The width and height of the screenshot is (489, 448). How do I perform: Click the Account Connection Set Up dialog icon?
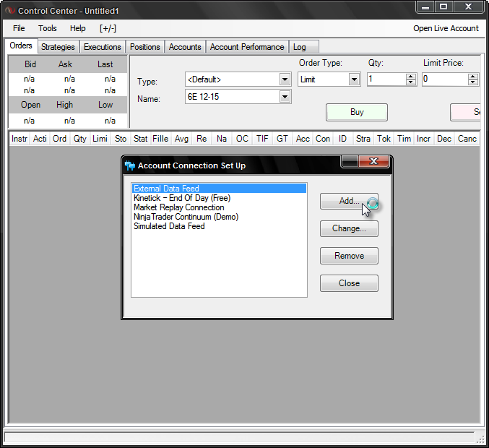[130, 165]
